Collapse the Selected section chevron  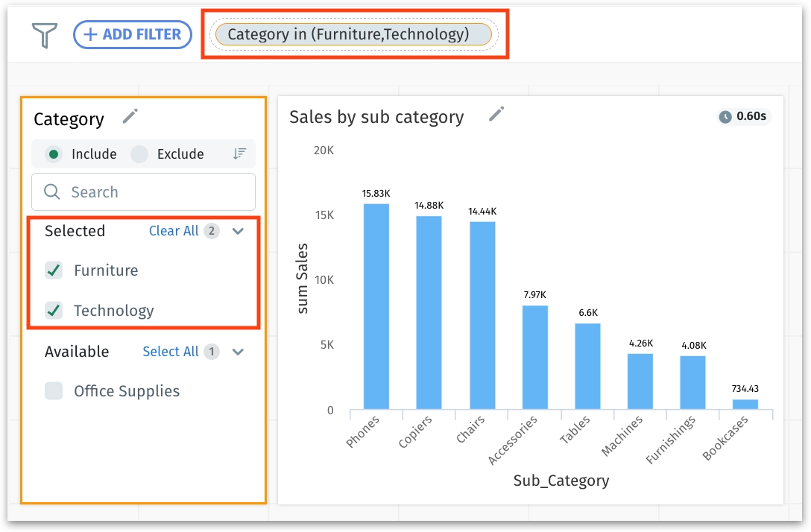[x=238, y=231]
